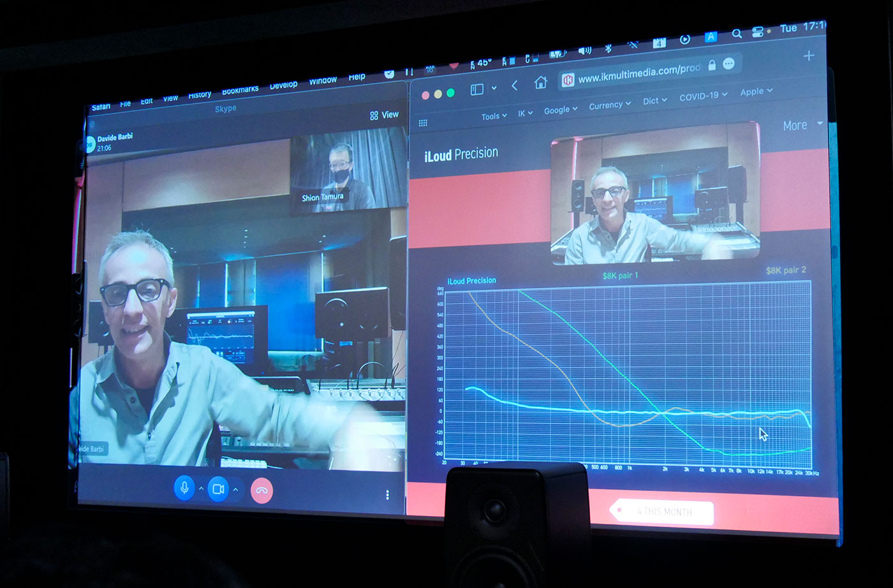Image resolution: width=893 pixels, height=588 pixels.
Task: Expand the More dropdown on the web page
Action: click(802, 125)
